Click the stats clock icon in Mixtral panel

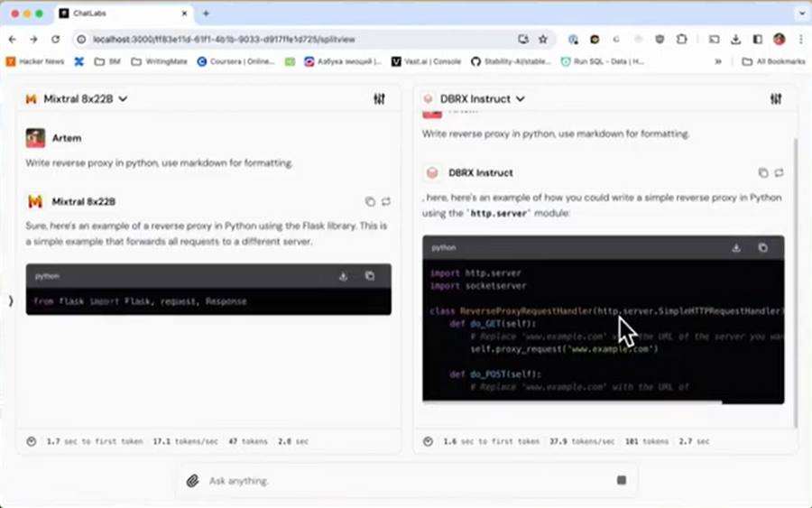(31, 442)
